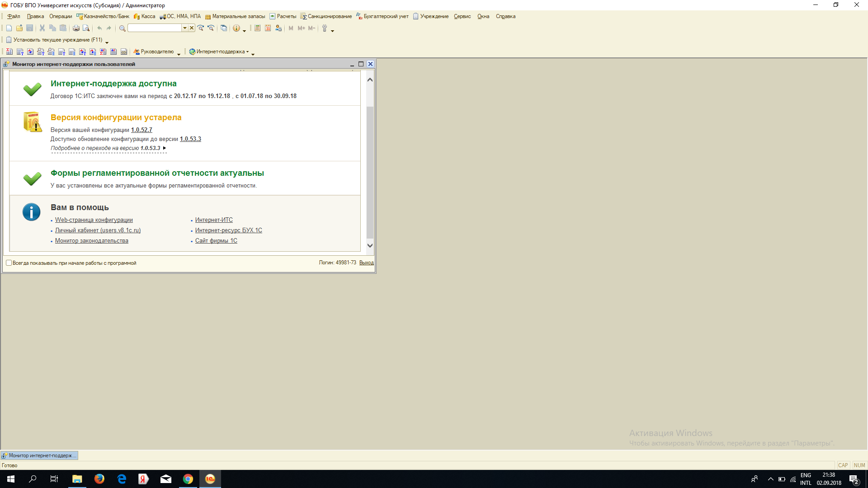Click the Open file toolbar icon
The height and width of the screenshot is (488, 868).
point(19,28)
